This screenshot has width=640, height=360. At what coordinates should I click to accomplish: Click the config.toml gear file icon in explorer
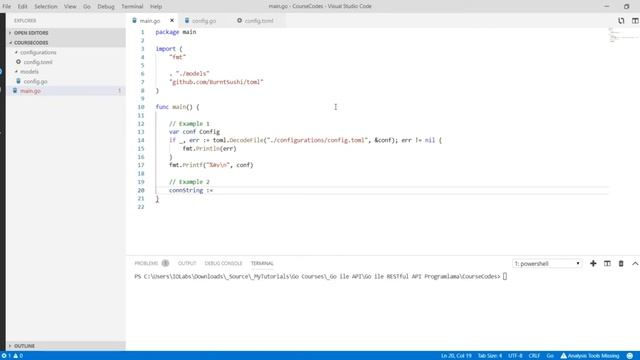[18, 62]
